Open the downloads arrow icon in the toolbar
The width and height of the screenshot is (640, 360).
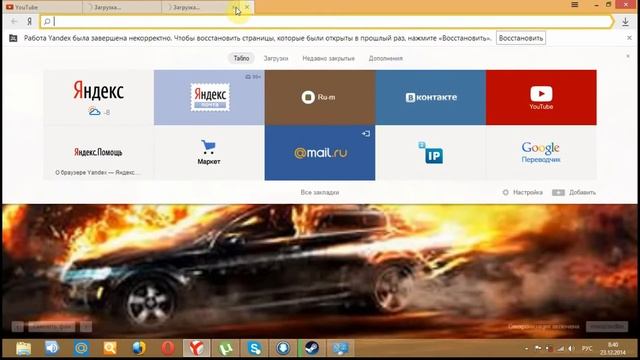pos(625,22)
